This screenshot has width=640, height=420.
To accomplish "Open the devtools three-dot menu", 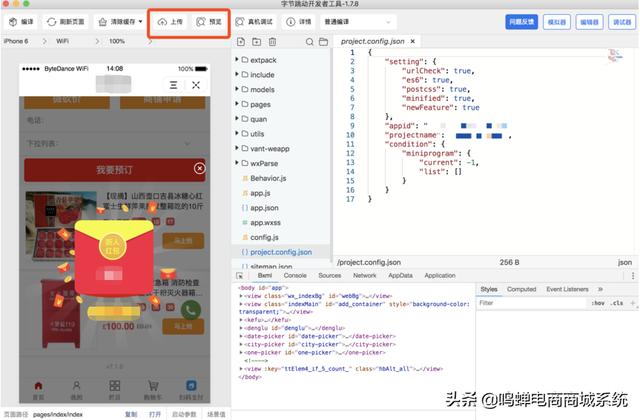I will click(633, 276).
